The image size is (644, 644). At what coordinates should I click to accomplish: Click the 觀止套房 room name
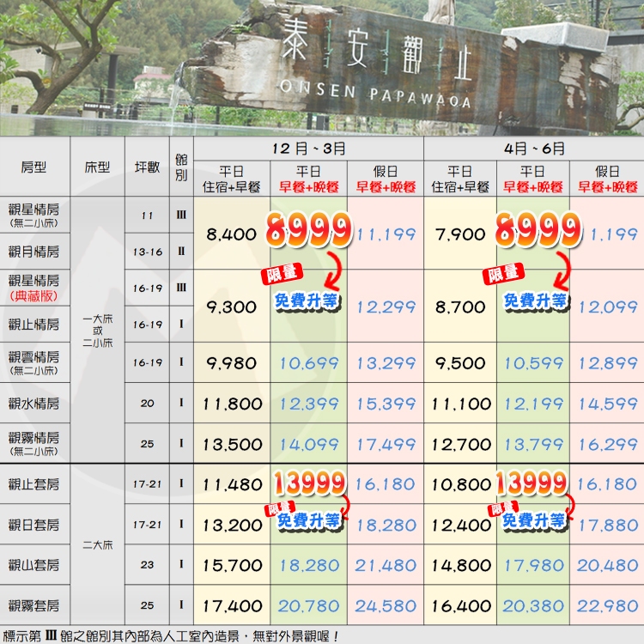pos(33,484)
